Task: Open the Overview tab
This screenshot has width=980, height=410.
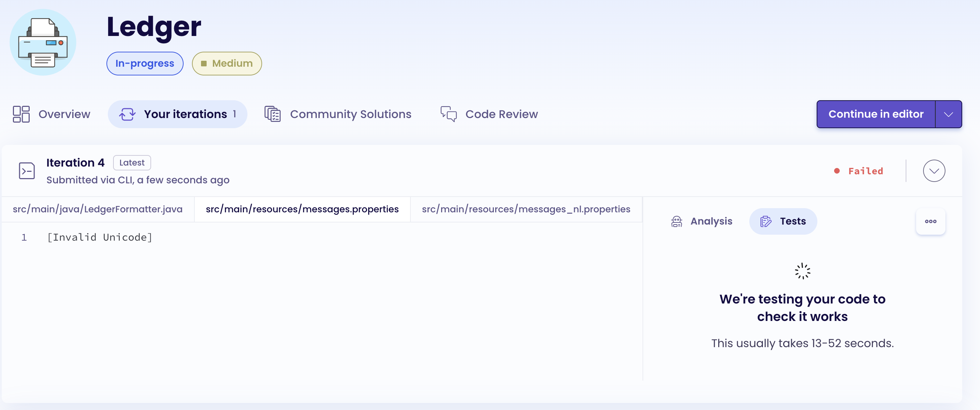Action: pos(51,114)
